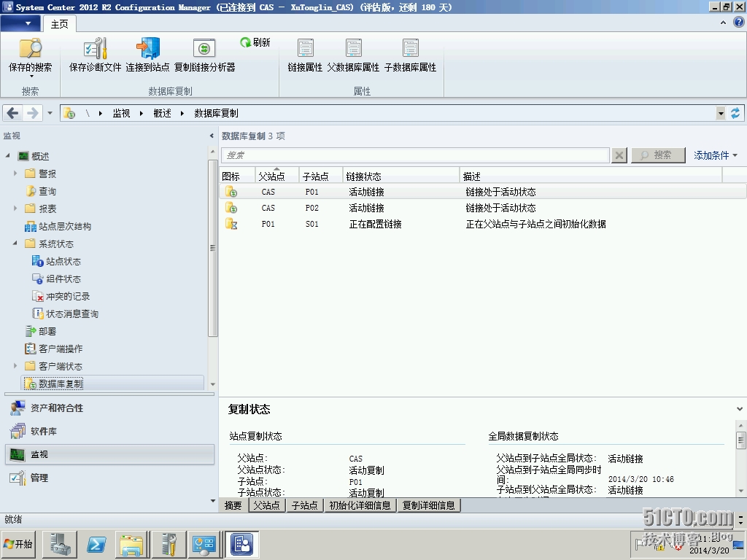Select 部署 tree node
The height and width of the screenshot is (560, 747).
(x=41, y=332)
